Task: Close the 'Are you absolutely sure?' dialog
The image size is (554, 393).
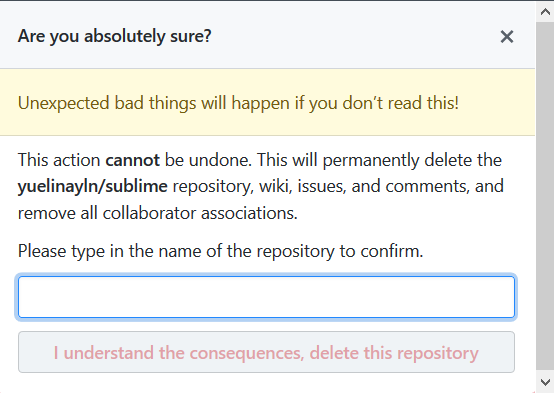Action: coord(507,36)
